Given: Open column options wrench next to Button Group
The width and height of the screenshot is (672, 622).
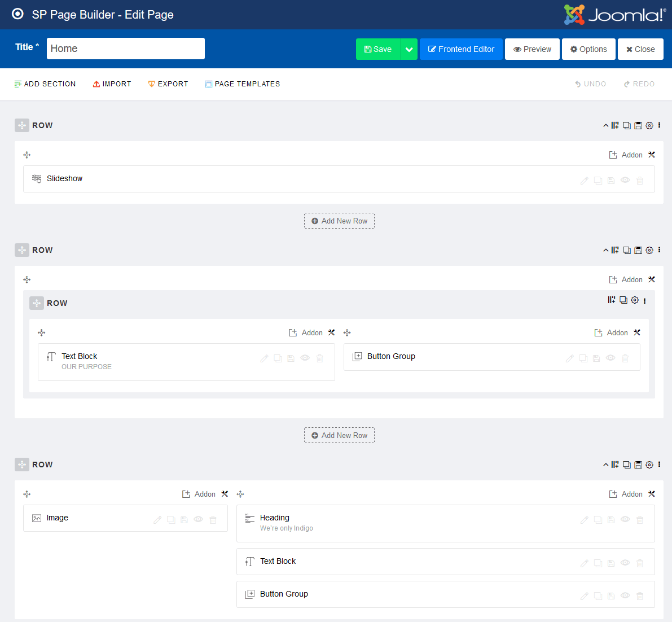Looking at the screenshot, I should pyautogui.click(x=636, y=332).
